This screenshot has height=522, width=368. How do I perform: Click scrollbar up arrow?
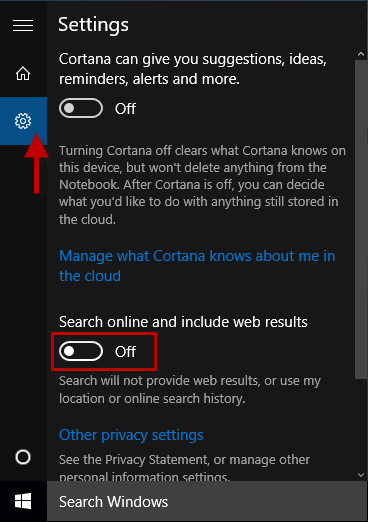[361, 54]
